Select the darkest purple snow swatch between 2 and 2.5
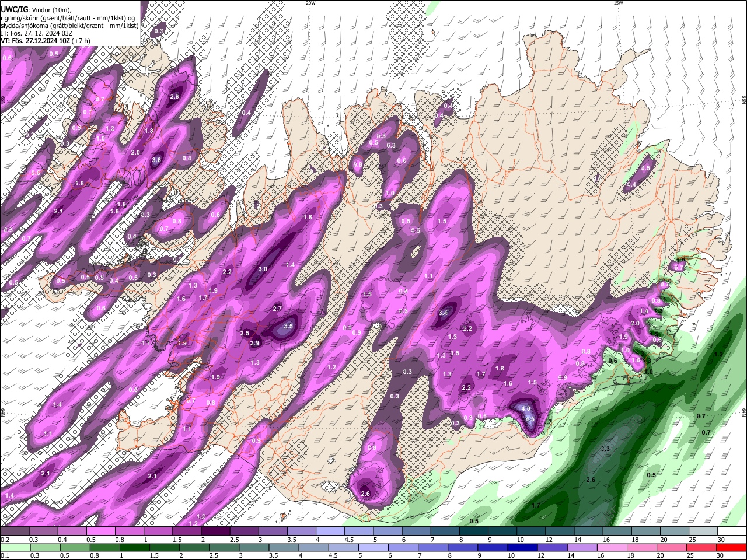This screenshot has width=747, height=560. [215, 531]
